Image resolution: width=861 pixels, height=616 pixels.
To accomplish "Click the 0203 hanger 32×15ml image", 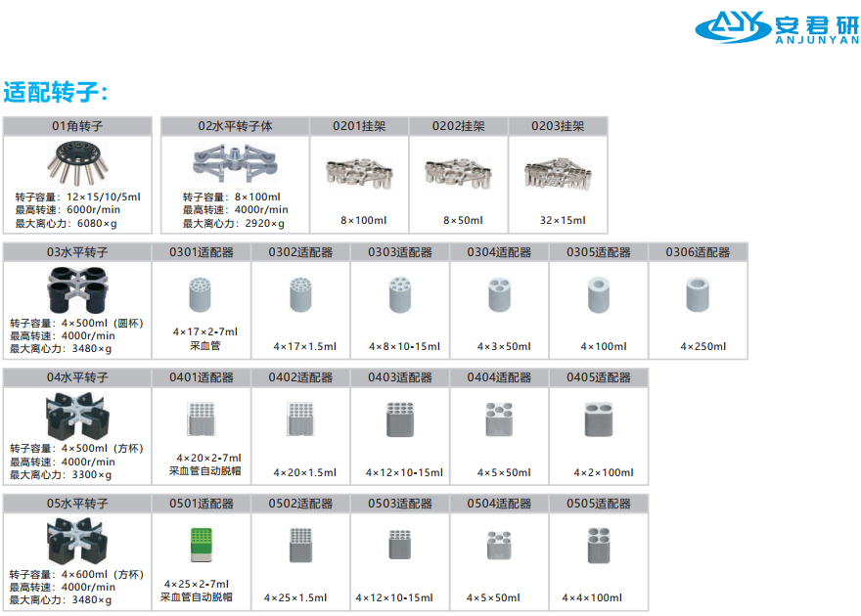I will pos(558,174).
